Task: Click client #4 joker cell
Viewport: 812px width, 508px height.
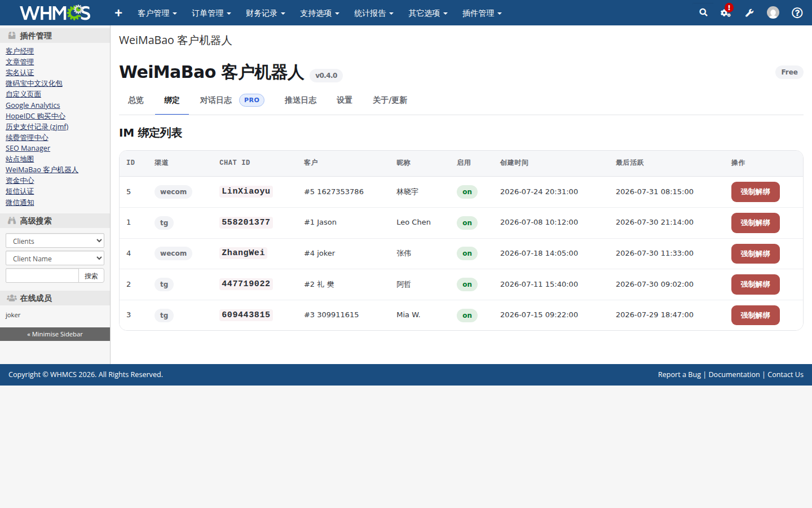Action: [x=320, y=253]
